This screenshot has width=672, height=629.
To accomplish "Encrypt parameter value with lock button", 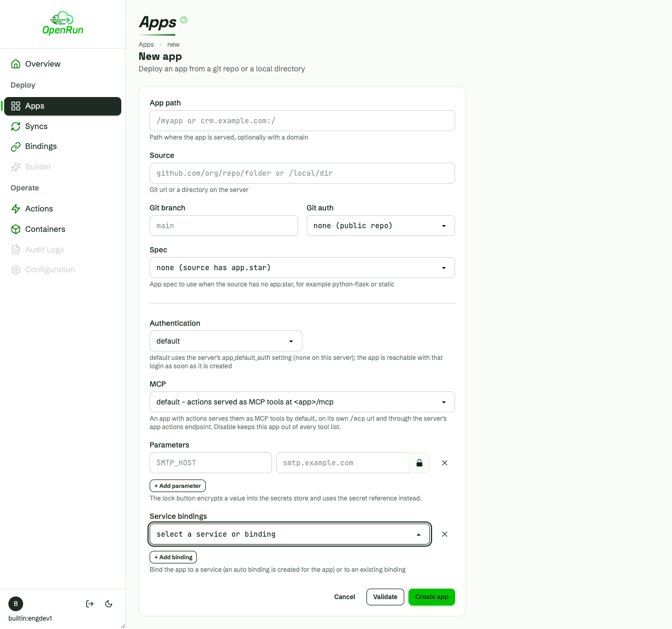I will pyautogui.click(x=419, y=463).
